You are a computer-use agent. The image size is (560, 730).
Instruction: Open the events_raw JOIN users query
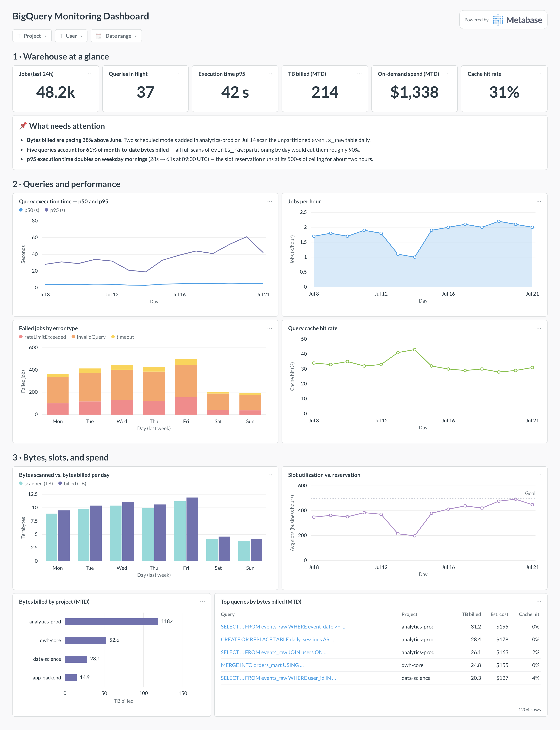274,652
